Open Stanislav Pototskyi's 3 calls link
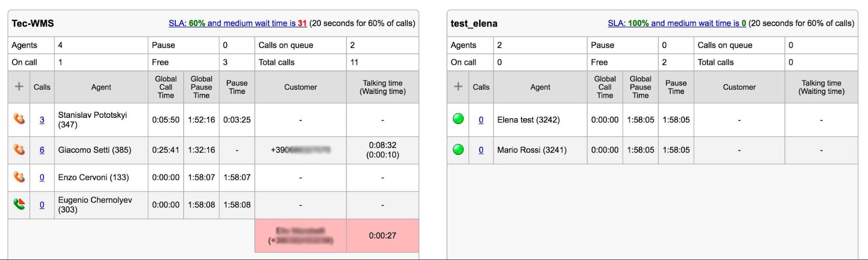This screenshot has width=868, height=260. pos(42,120)
